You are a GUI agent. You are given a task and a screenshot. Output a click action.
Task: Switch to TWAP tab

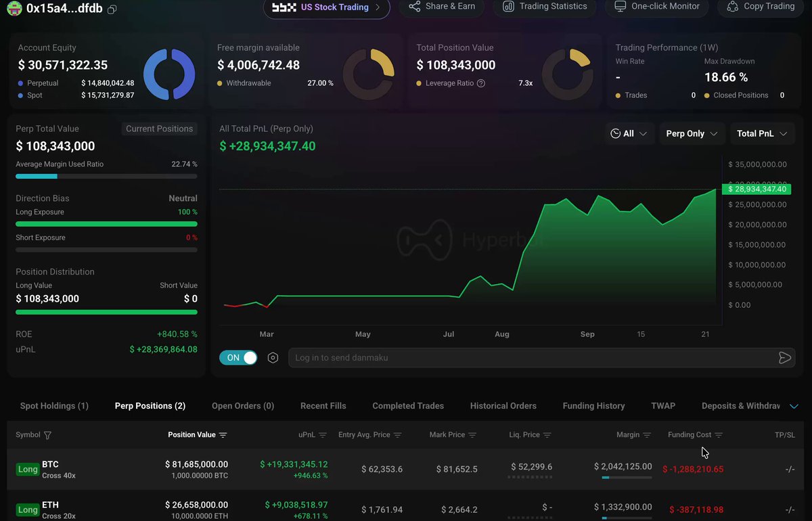[663, 406]
